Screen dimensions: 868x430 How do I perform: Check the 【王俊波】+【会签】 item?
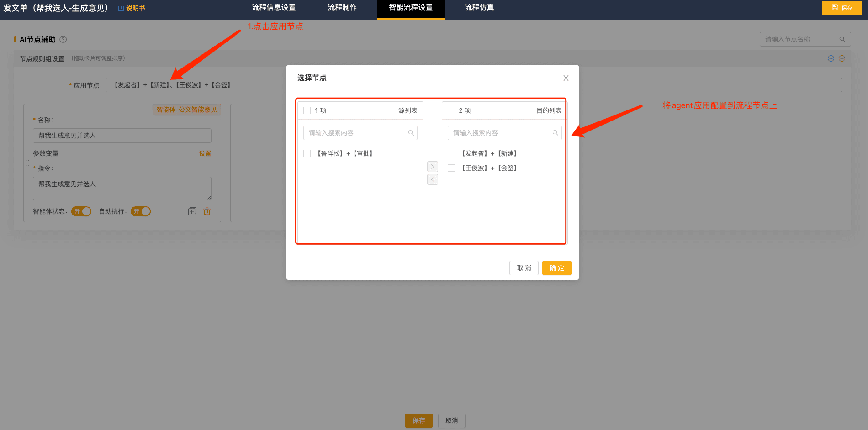[x=451, y=168]
